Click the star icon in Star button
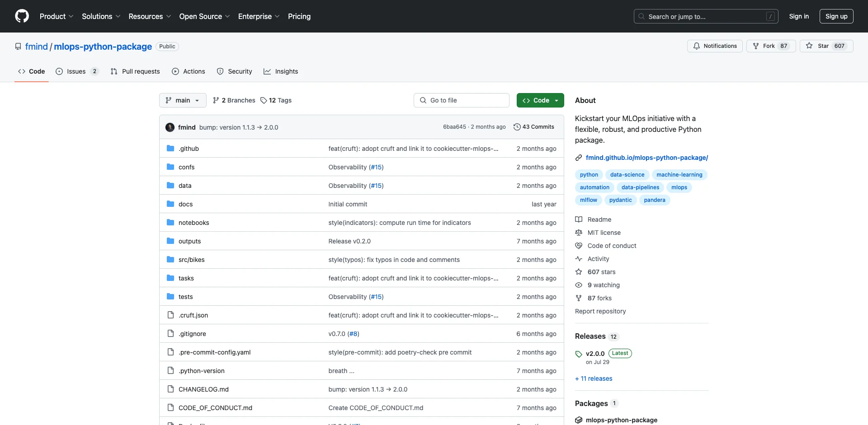 (809, 46)
